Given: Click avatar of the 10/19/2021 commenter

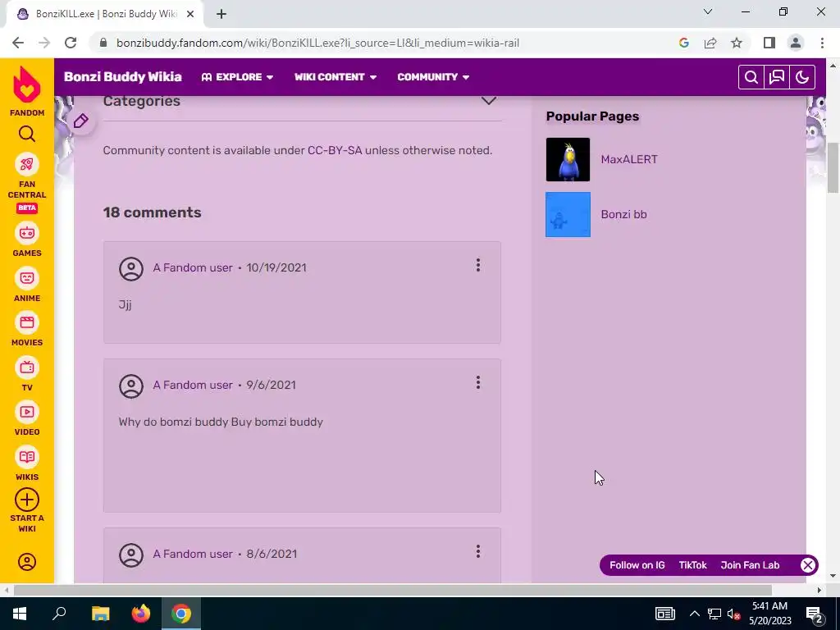Looking at the screenshot, I should click(x=131, y=268).
